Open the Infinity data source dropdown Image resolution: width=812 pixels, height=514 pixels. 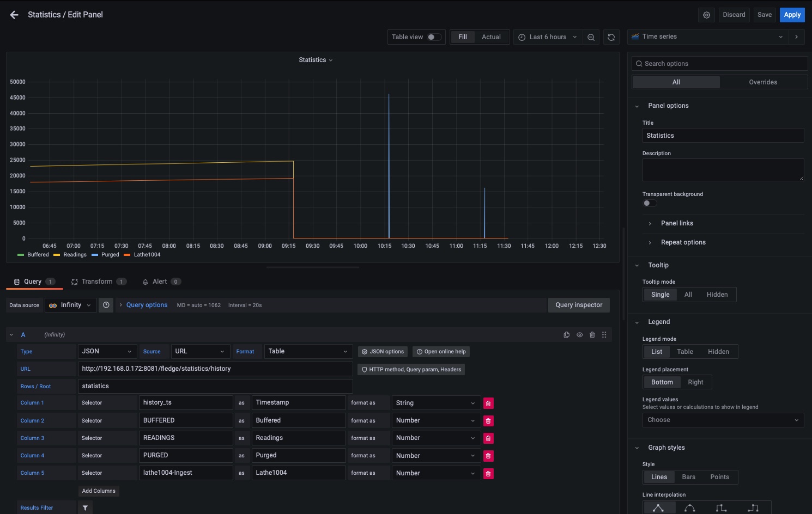coord(70,305)
